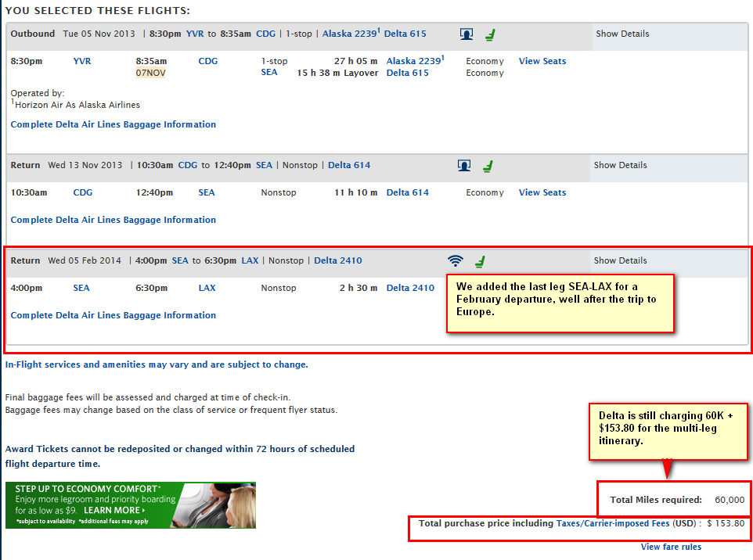Click the 60,000 total miles value
The height and width of the screenshot is (560, 753).
click(730, 500)
